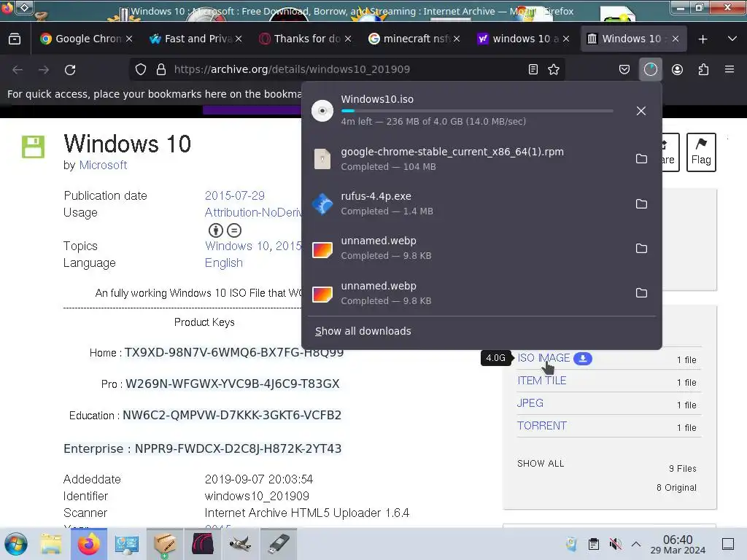
Task: Open the English language link
Action: pos(223,262)
